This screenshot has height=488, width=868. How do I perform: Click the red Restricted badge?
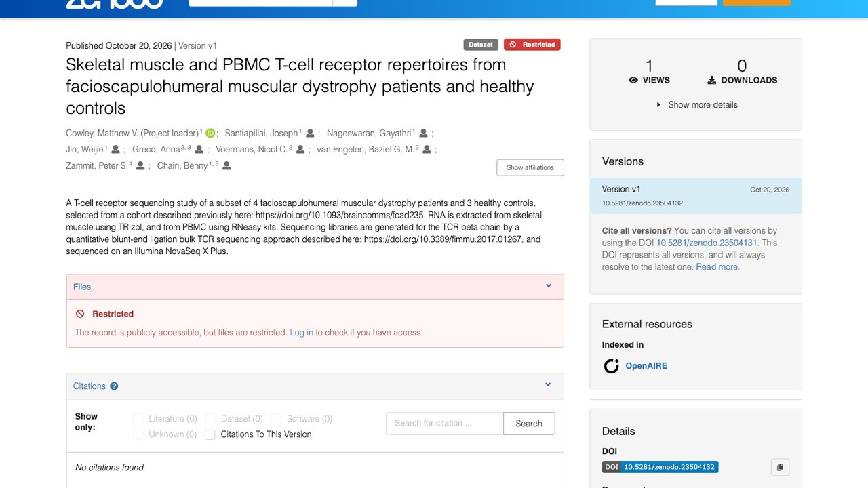(x=532, y=45)
